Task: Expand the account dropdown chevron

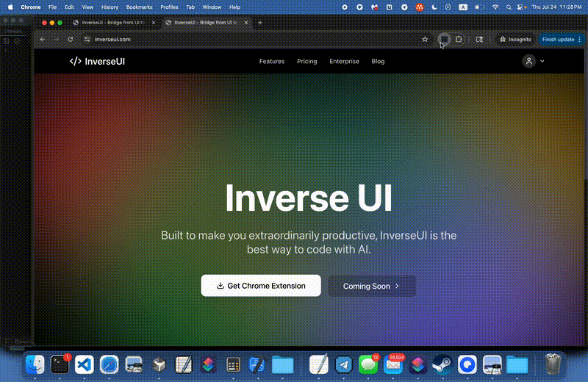Action: 542,61
